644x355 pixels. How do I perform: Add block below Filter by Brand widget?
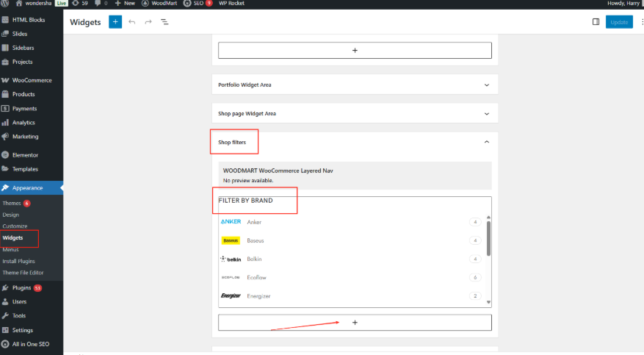pyautogui.click(x=355, y=323)
